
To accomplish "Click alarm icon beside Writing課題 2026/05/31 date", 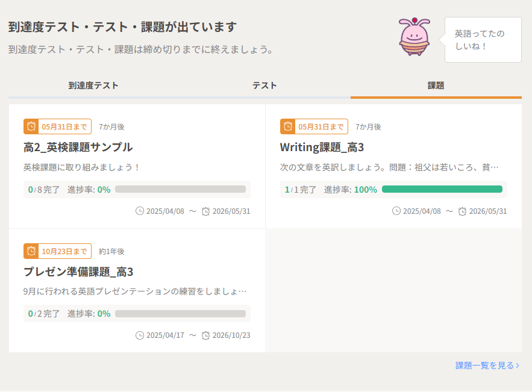I will (x=463, y=211).
